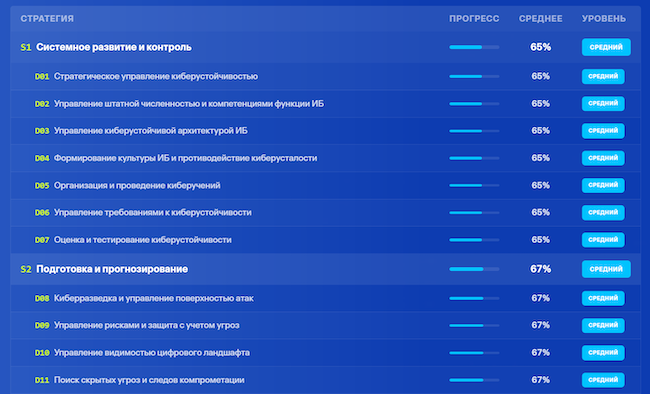
Task: Click the D06 progress bar
Action: pyautogui.click(x=474, y=213)
